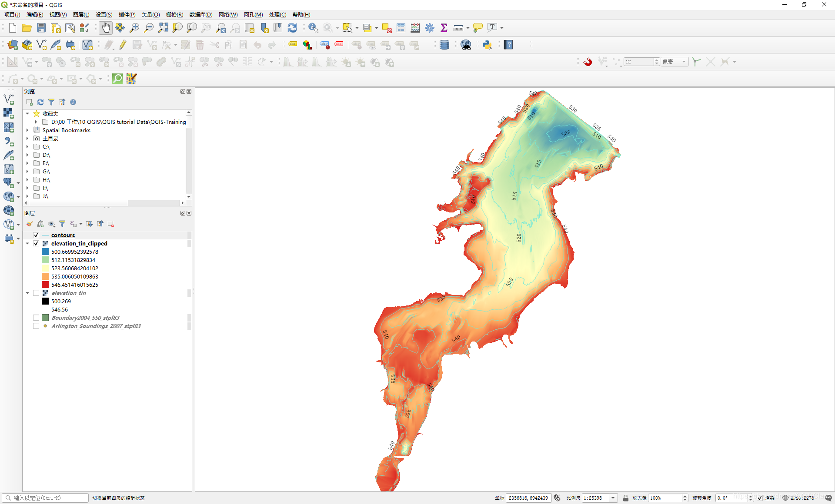Open the select features dropdown arrow
835x504 pixels.
[357, 28]
